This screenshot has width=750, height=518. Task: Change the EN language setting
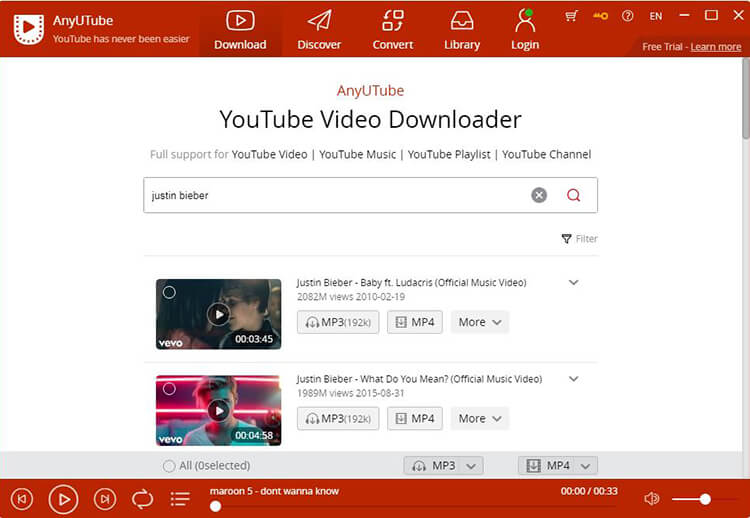point(656,16)
